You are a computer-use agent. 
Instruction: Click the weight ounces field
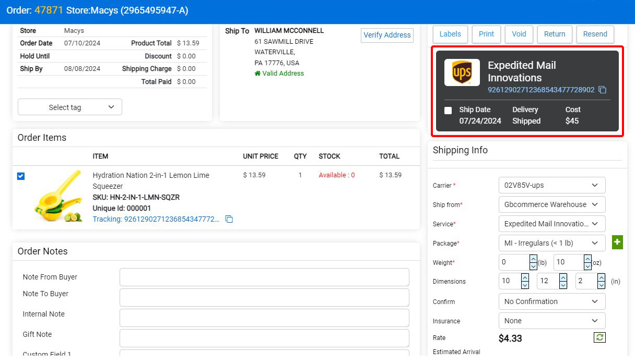[x=568, y=262]
